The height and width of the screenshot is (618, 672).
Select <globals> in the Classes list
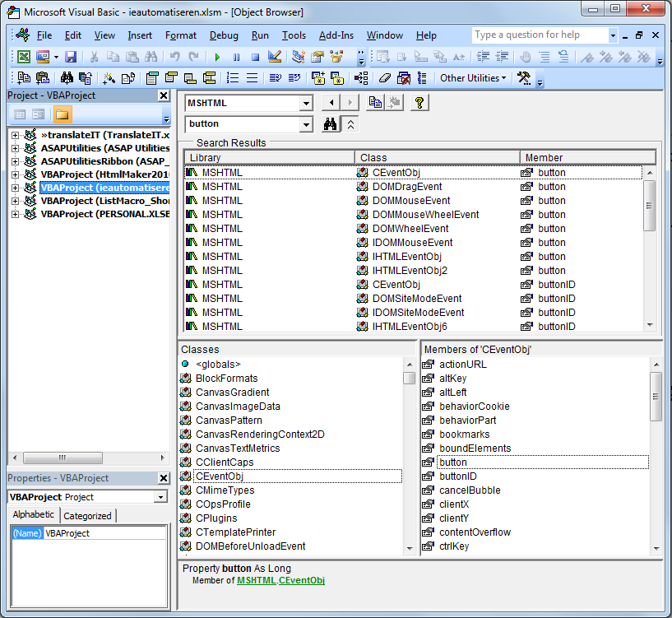pyautogui.click(x=218, y=365)
